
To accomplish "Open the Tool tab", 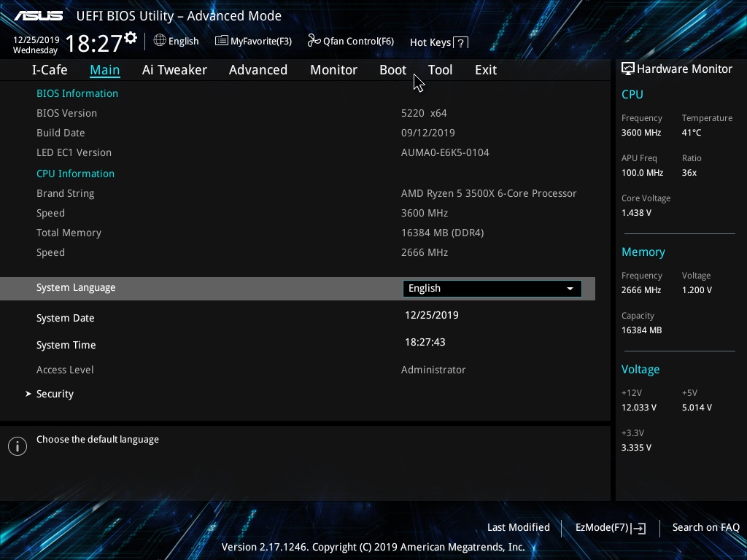I will click(440, 69).
